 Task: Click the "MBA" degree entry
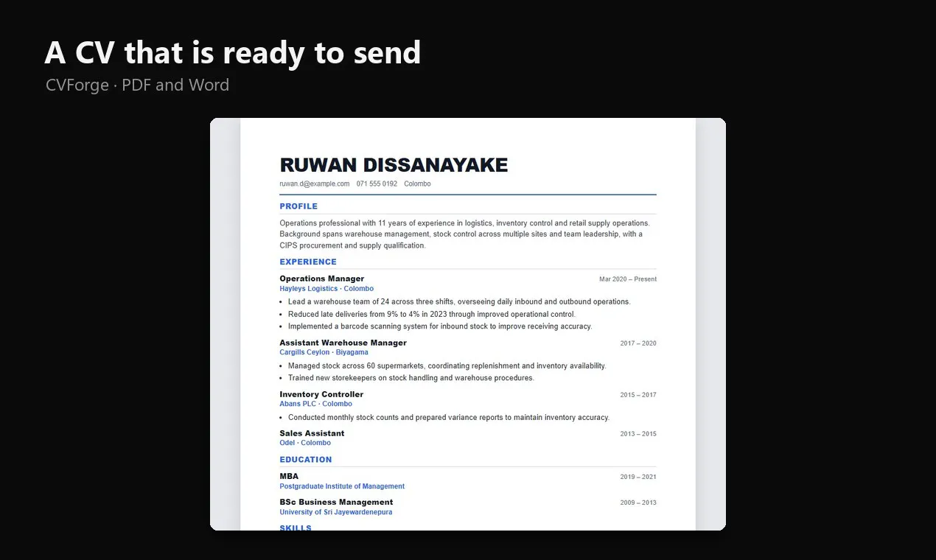(289, 476)
